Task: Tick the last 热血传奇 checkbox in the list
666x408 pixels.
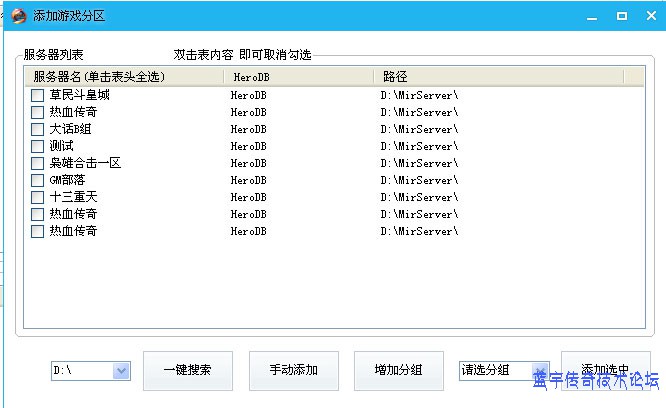Action: click(x=37, y=231)
